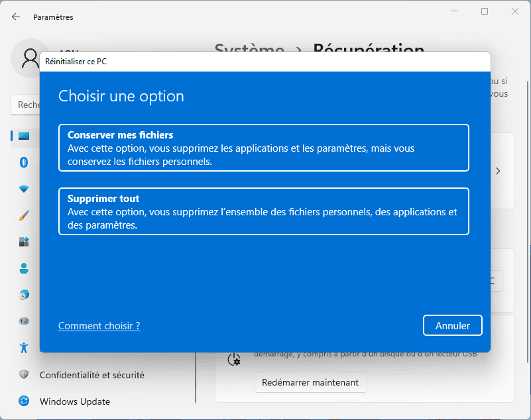Screen dimensions: 531x420
Task: Select the Personalization paintbrush icon
Action: click(x=24, y=215)
